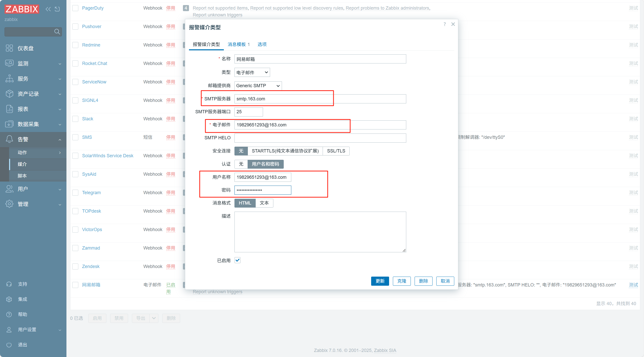
Task: Click the 服务 services icon
Action: pyautogui.click(x=9, y=78)
